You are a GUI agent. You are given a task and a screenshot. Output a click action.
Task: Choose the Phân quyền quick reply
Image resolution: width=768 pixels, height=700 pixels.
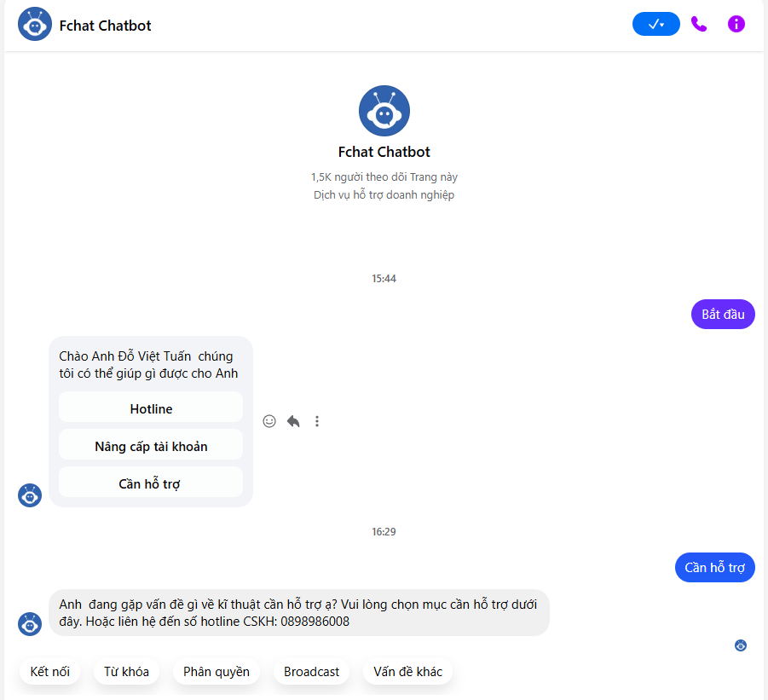coord(217,672)
